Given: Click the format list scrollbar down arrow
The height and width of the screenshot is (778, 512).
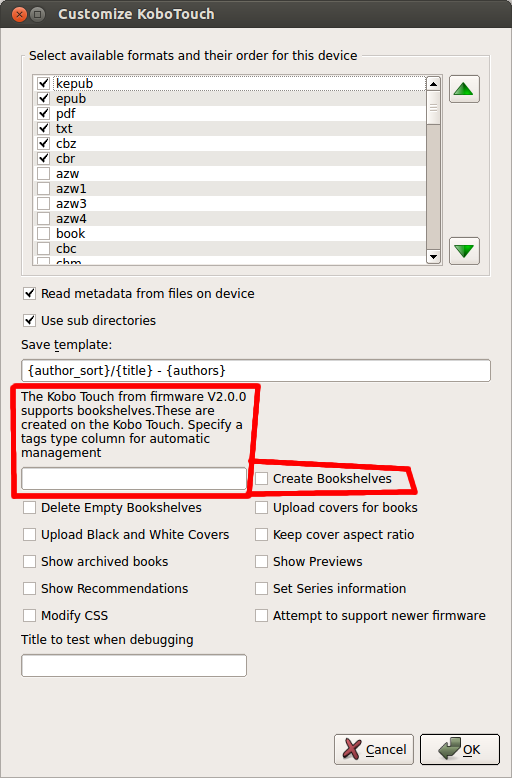Looking at the screenshot, I should 433,257.
